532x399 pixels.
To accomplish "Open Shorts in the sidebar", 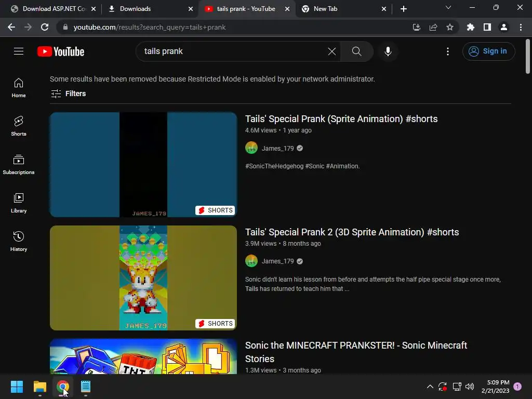I will pos(19,126).
